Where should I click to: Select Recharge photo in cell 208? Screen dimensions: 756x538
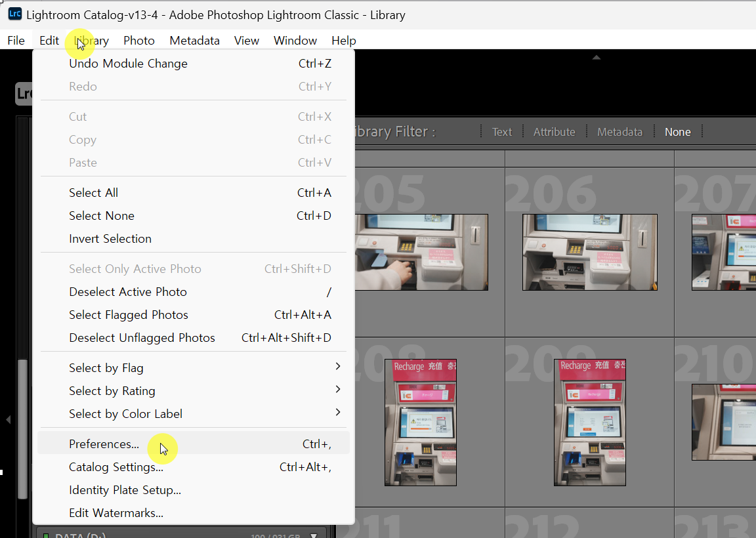[421, 423]
